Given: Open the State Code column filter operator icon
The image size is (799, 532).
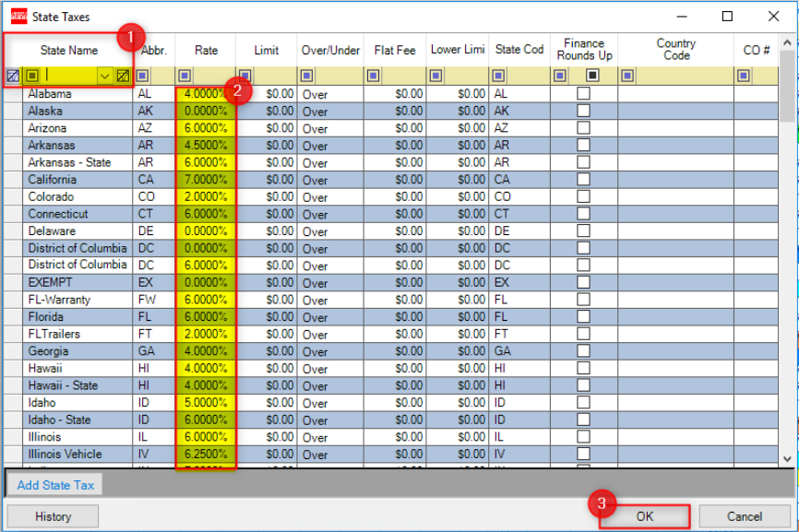Looking at the screenshot, I should click(x=498, y=76).
